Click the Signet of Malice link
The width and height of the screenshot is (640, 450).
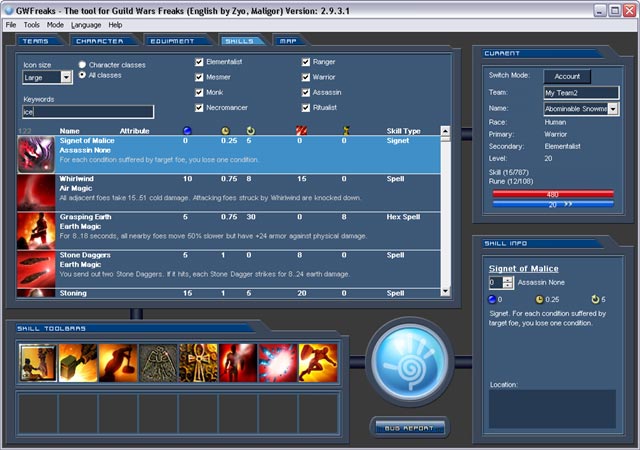click(x=524, y=269)
